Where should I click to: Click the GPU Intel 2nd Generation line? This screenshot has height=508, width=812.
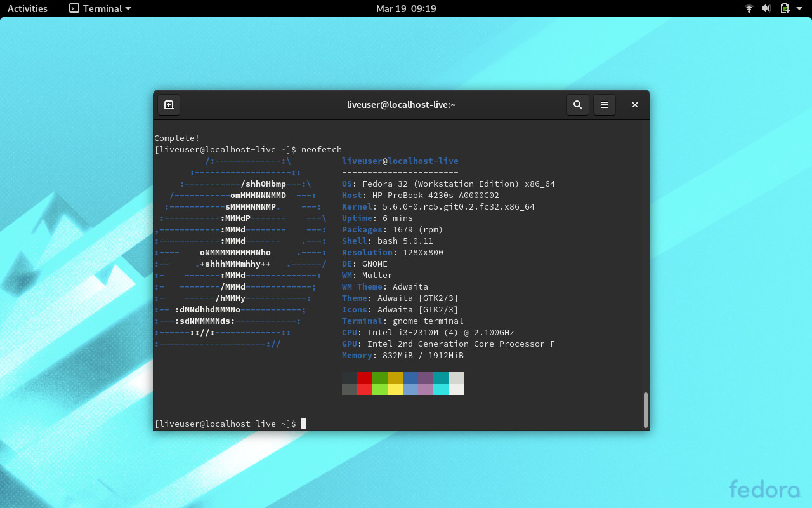point(449,344)
